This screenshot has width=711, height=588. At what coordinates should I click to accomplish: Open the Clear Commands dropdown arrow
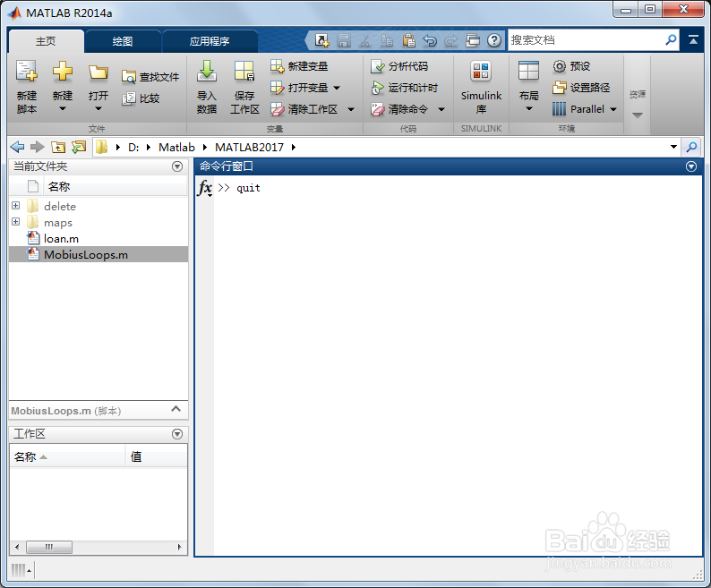(x=441, y=109)
